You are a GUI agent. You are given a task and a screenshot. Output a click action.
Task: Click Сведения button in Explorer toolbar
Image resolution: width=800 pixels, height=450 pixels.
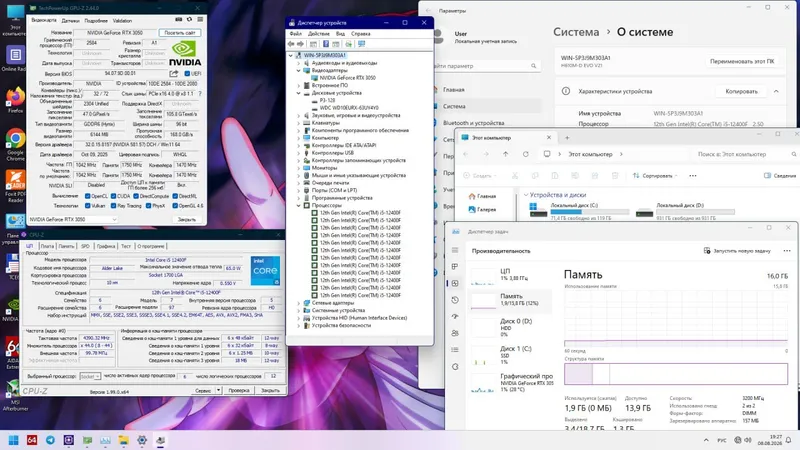[780, 176]
